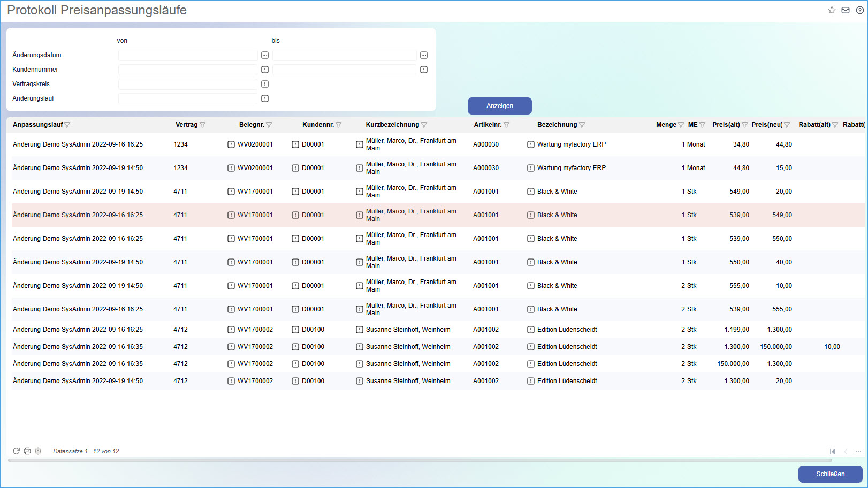Open the help question mark icon

pos(859,10)
